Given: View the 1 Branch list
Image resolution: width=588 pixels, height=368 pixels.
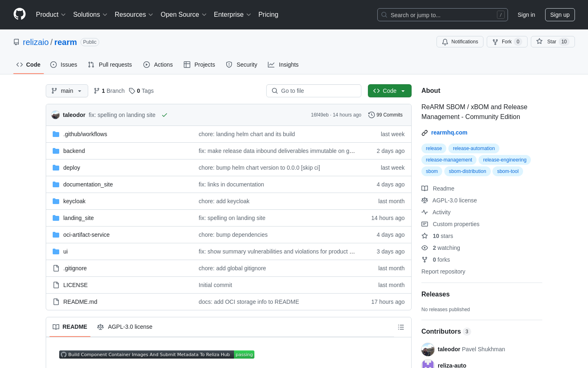Looking at the screenshot, I should [x=109, y=91].
